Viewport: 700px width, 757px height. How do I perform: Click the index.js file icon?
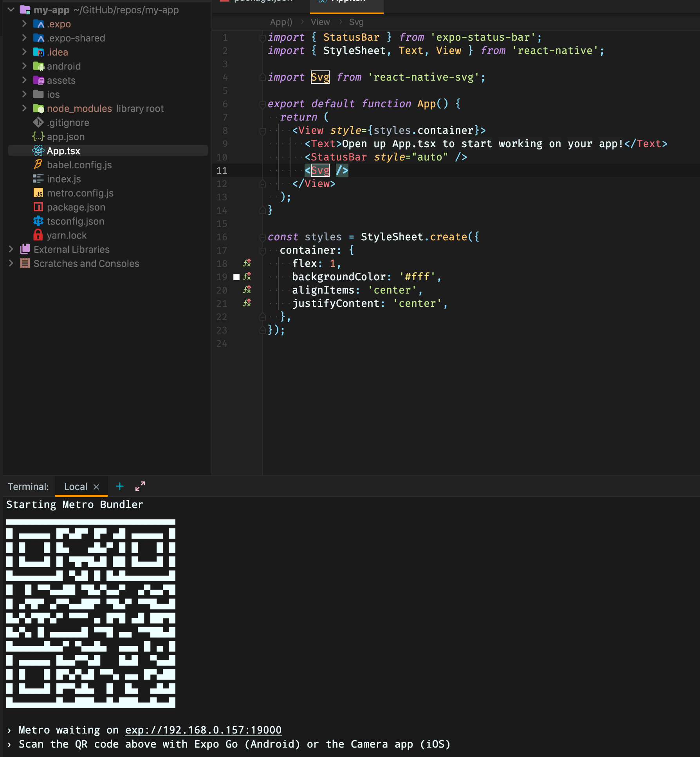(x=38, y=179)
